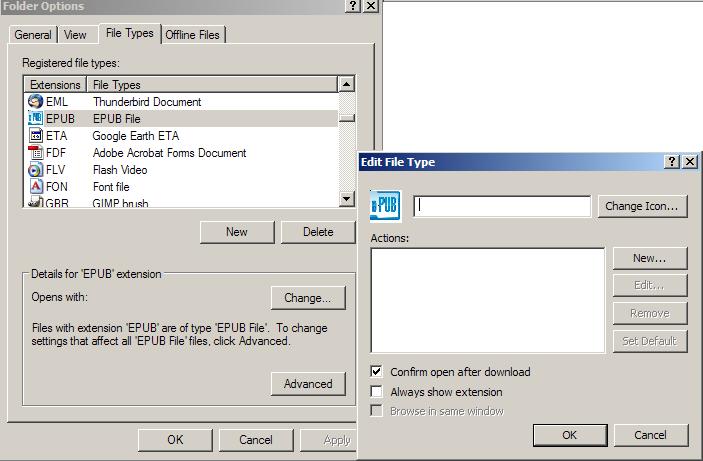Screen dimensions: 703x461
Task: Click the Change Icon button
Action: coord(643,206)
